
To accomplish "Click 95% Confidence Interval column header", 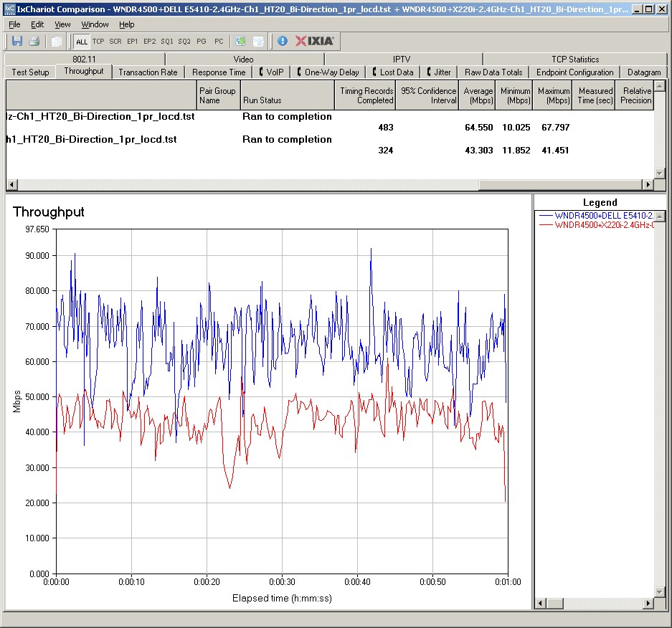I will [427, 95].
